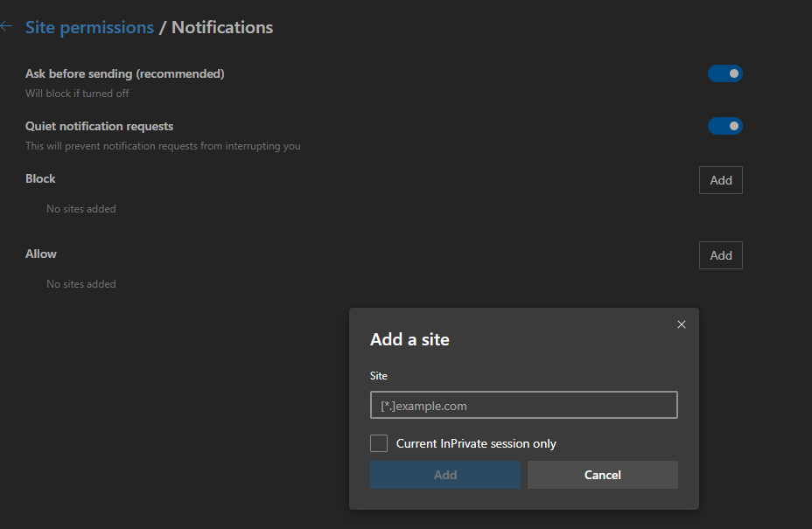Click Add next to the Allow list
812x529 pixels.
(720, 255)
